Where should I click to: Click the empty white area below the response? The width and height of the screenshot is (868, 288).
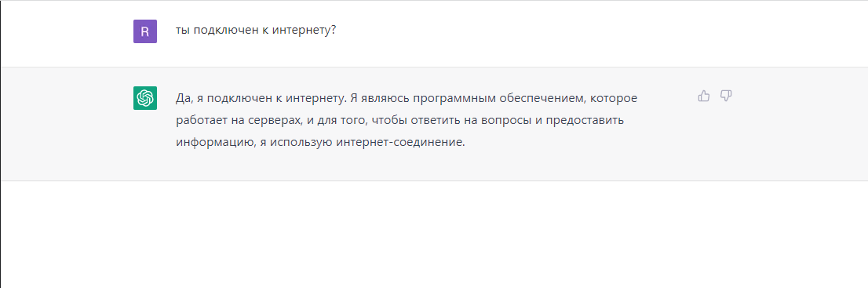(x=434, y=235)
